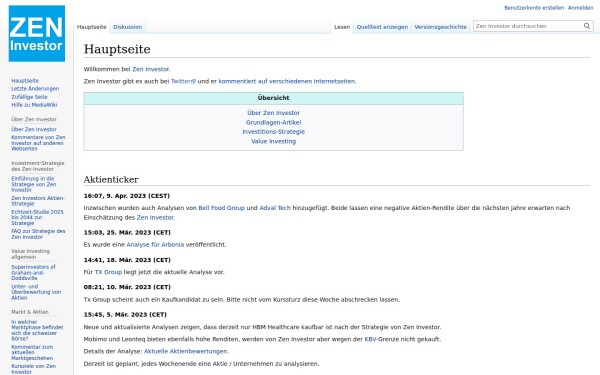Image resolution: width=600 pixels, height=375 pixels.
Task: Open Analyse für Arbonia link
Action: [155, 245]
